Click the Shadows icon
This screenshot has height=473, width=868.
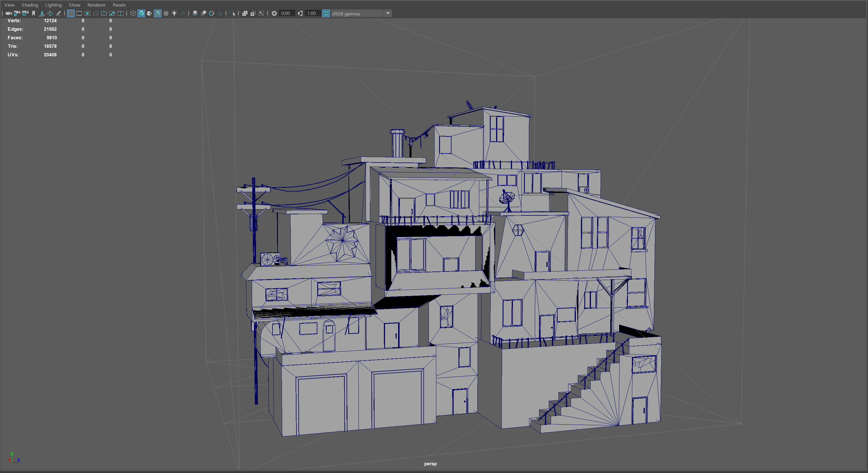[x=183, y=13]
